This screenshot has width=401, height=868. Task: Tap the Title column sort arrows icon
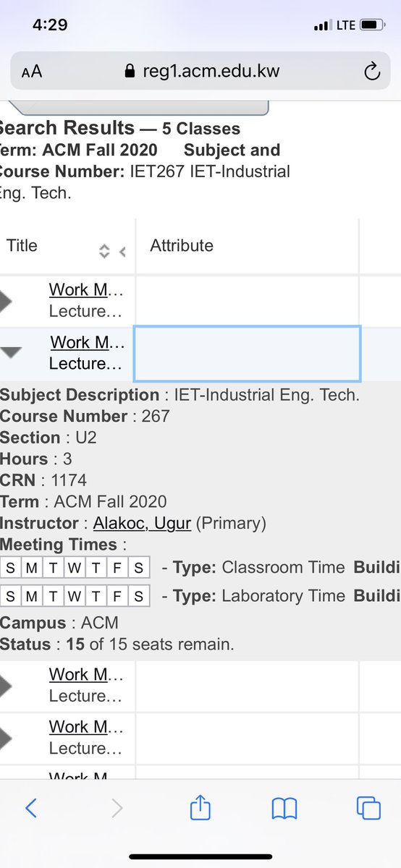pos(104,251)
